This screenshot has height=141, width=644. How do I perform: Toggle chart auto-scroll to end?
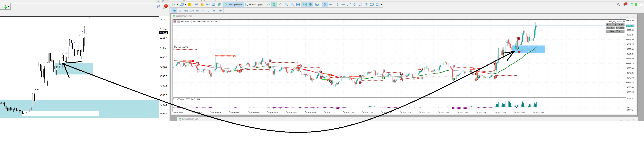[x=304, y=4]
